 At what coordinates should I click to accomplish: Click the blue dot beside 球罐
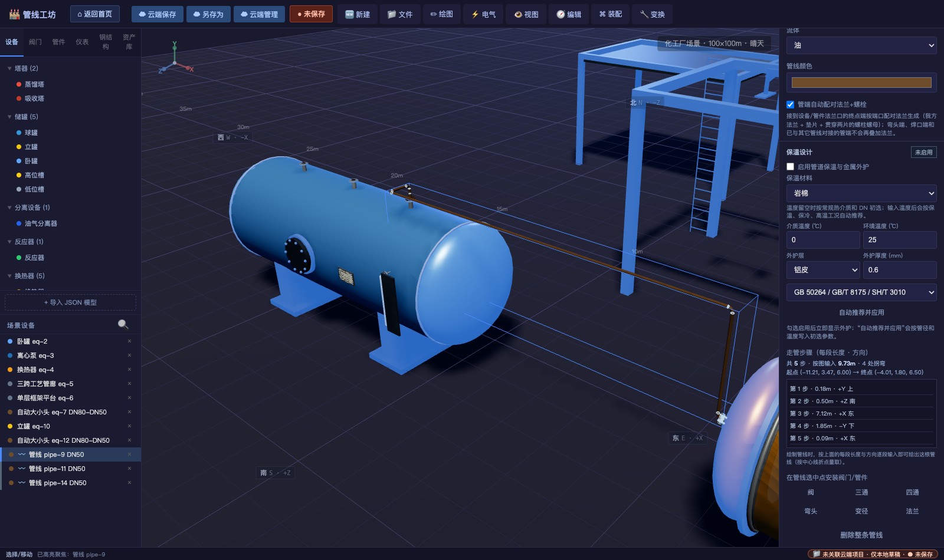tap(19, 133)
